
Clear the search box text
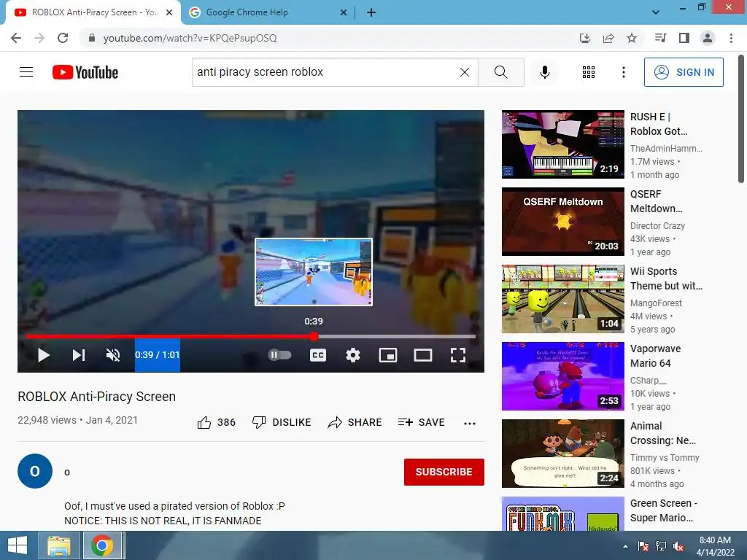pos(465,72)
